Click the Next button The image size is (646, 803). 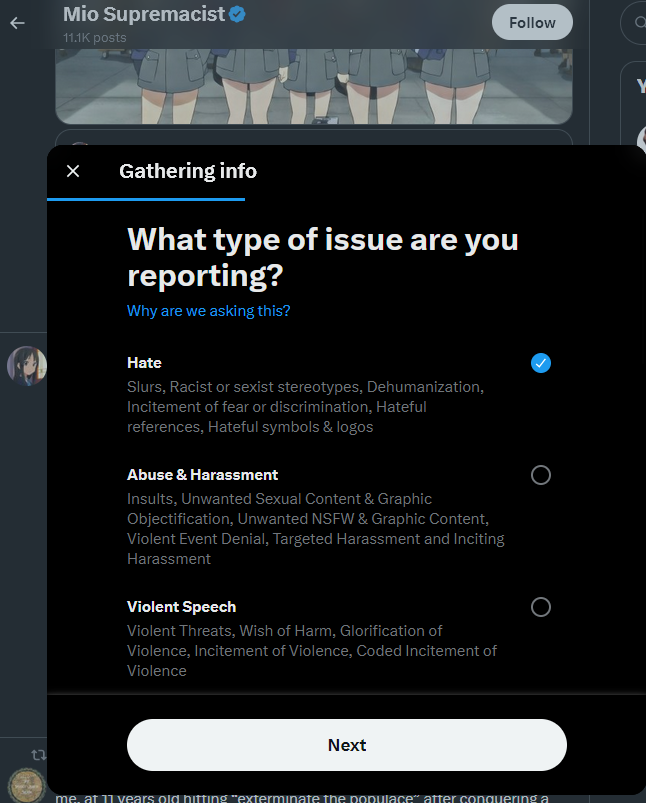pyautogui.click(x=346, y=745)
